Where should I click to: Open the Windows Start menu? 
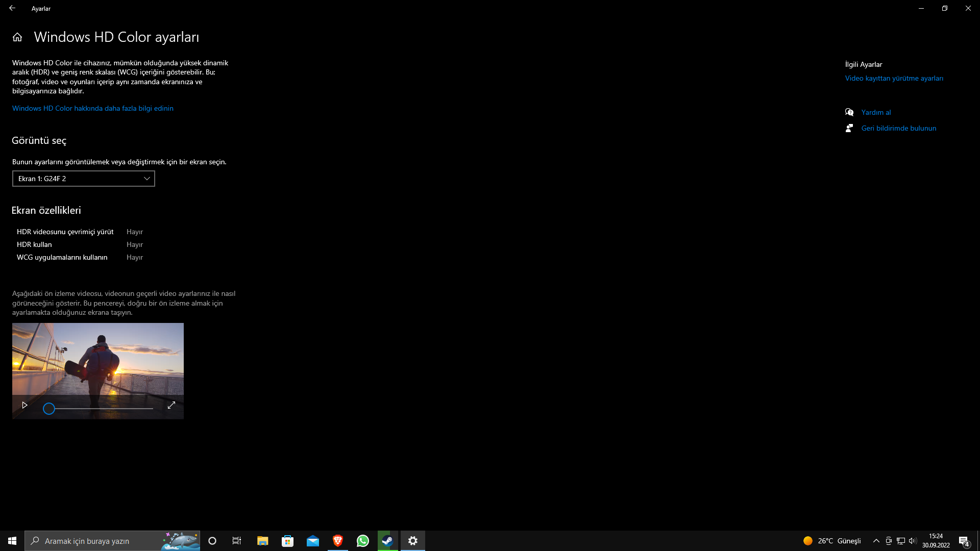[x=12, y=541]
